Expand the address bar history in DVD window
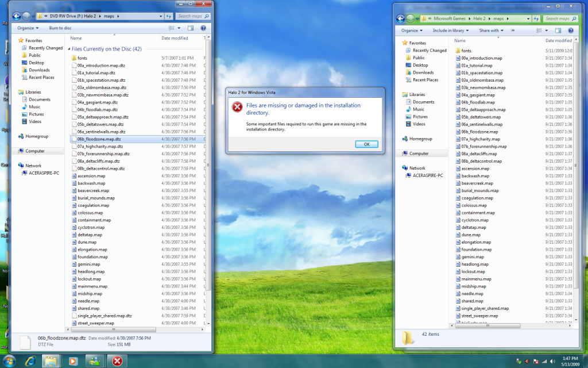 [161, 16]
